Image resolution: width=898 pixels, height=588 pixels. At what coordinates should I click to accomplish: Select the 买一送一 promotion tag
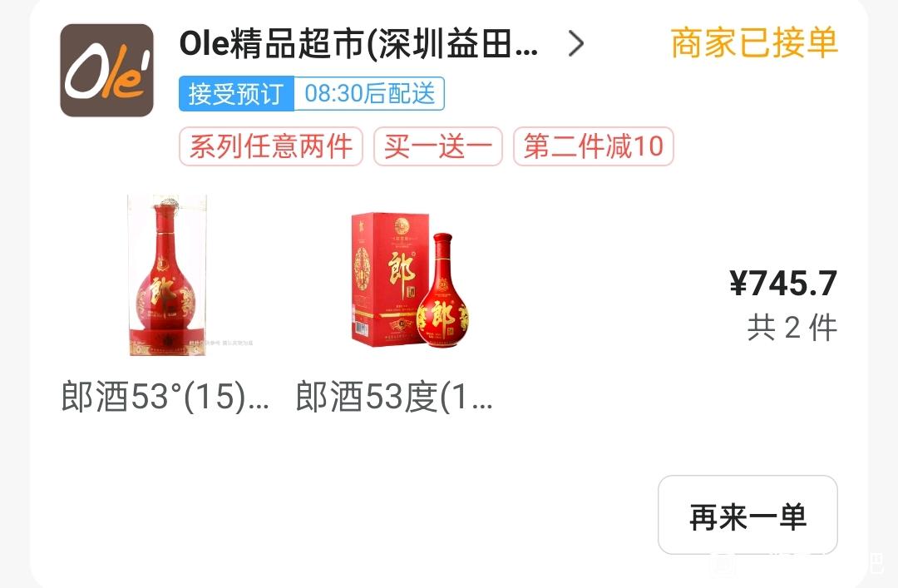438,146
